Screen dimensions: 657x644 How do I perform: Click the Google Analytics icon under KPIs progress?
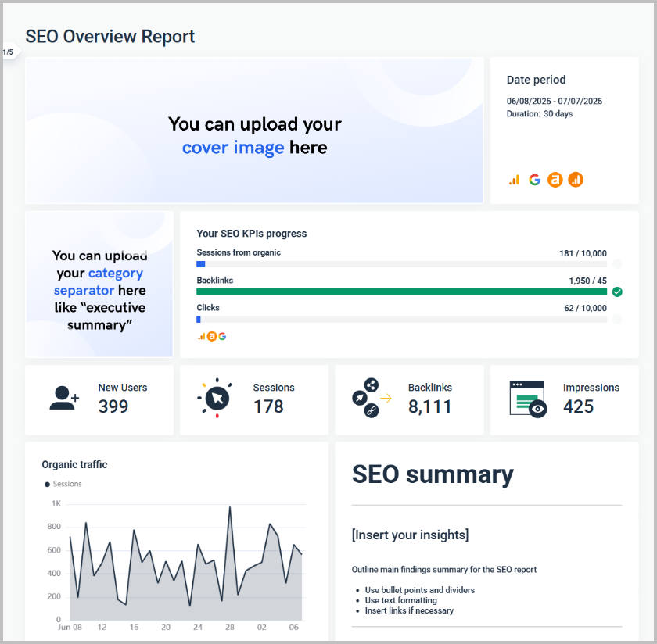coord(201,336)
